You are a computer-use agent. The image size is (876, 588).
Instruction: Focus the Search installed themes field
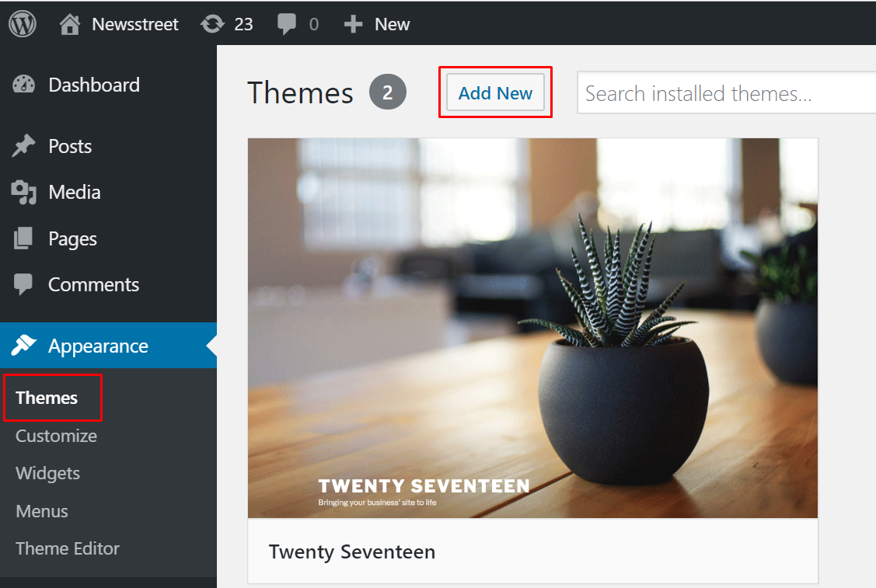[727, 94]
